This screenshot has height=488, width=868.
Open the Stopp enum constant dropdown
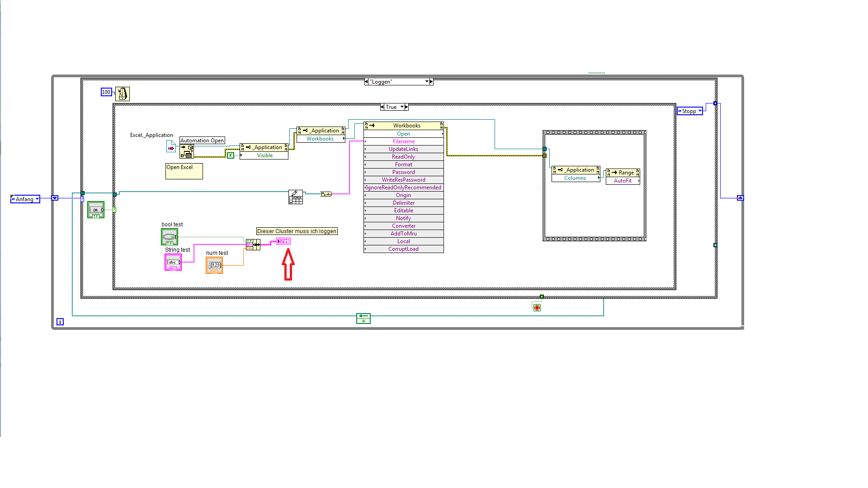point(700,111)
